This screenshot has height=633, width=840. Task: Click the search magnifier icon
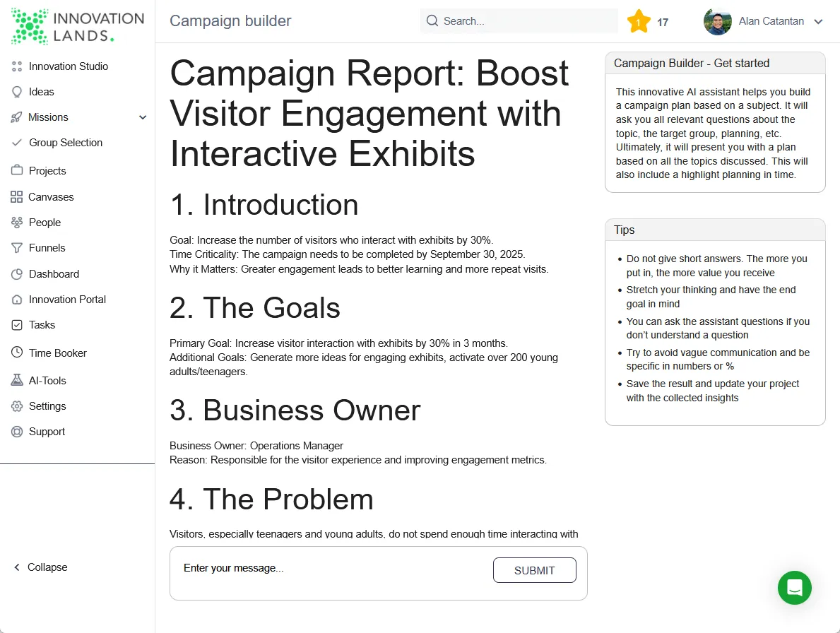point(432,21)
